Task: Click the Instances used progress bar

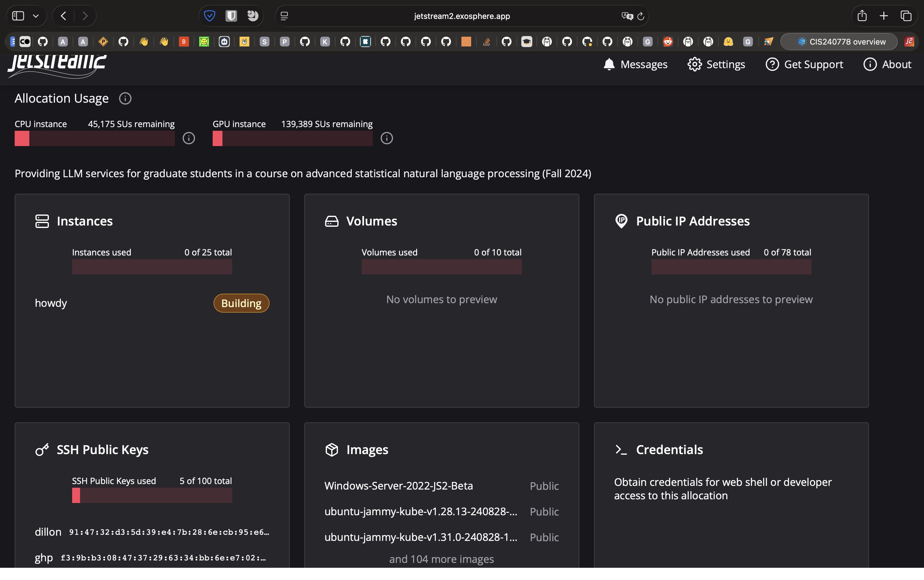Action: (x=152, y=266)
